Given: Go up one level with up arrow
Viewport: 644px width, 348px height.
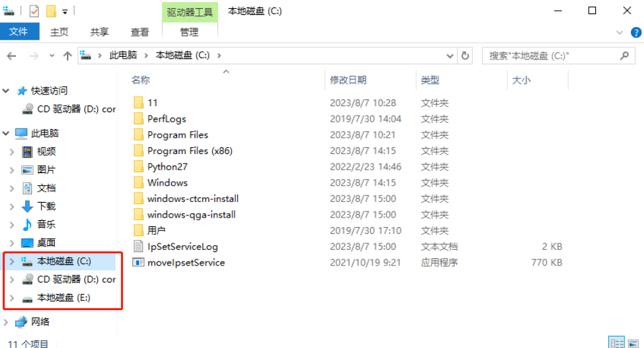Looking at the screenshot, I should pos(68,56).
